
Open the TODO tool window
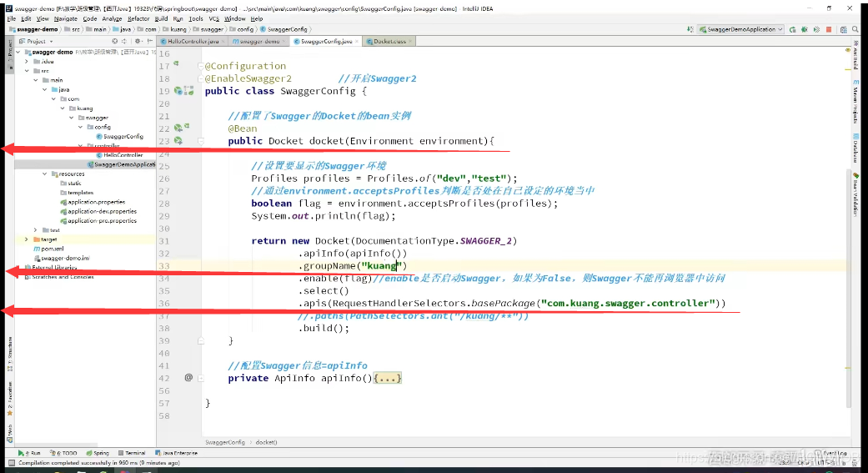(x=63, y=453)
